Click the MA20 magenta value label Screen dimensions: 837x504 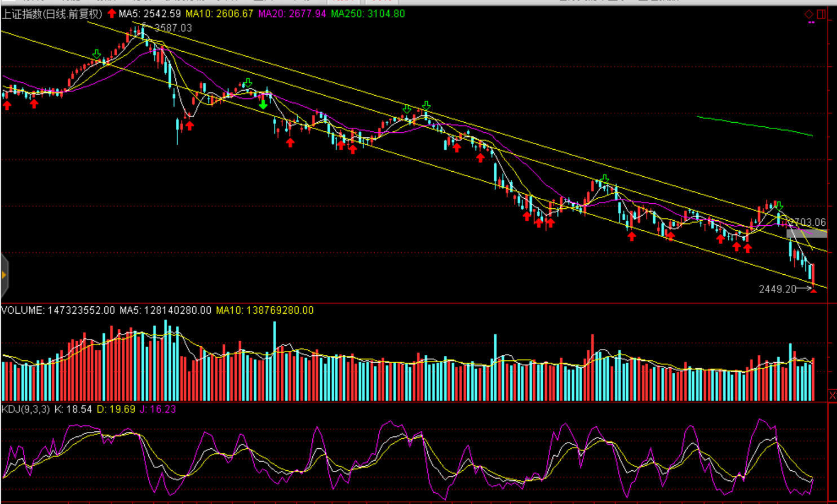pos(292,14)
